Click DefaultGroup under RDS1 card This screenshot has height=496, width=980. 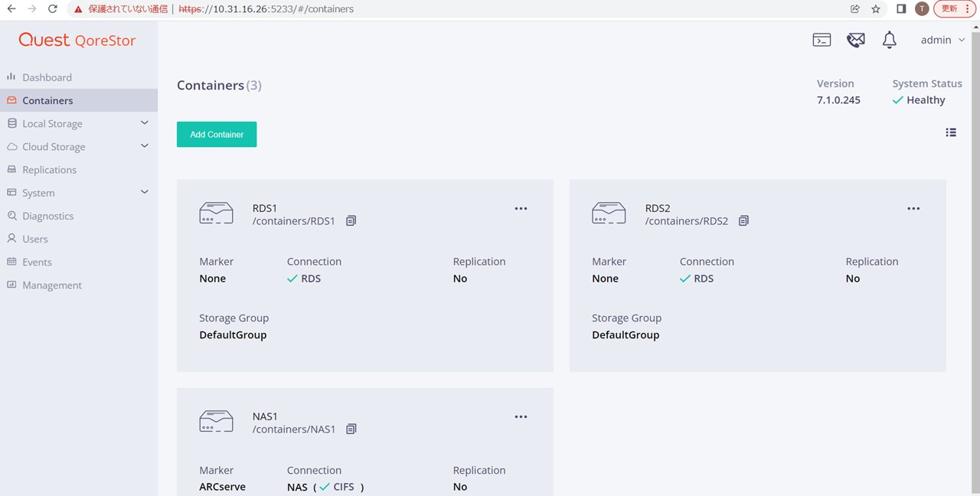tap(233, 334)
